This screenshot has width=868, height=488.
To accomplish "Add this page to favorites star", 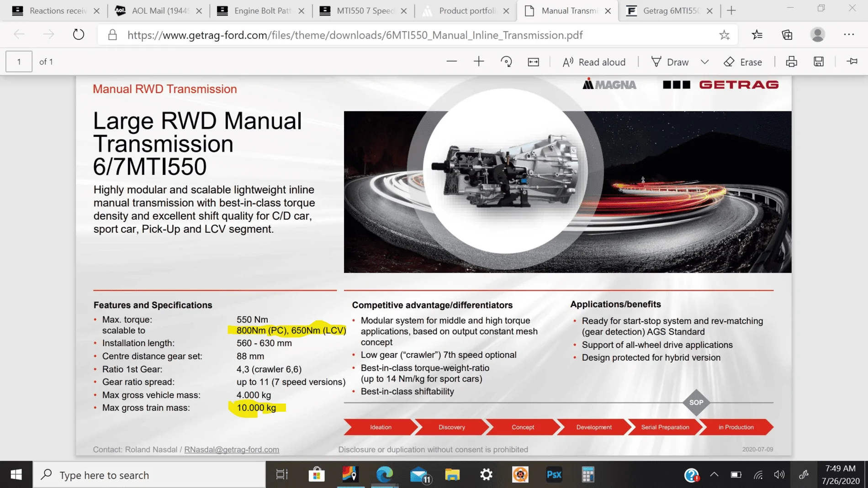I will click(724, 35).
